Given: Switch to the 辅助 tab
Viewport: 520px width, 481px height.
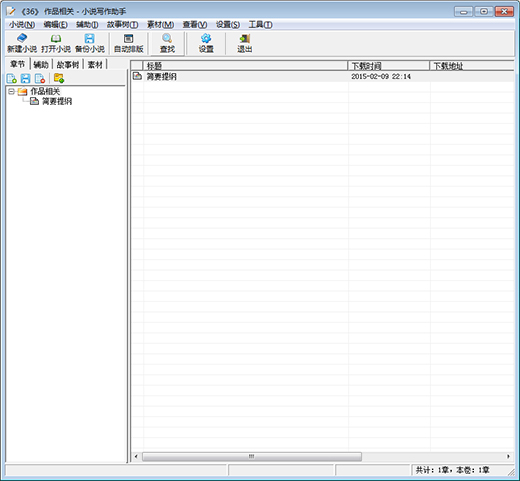Looking at the screenshot, I should [41, 64].
